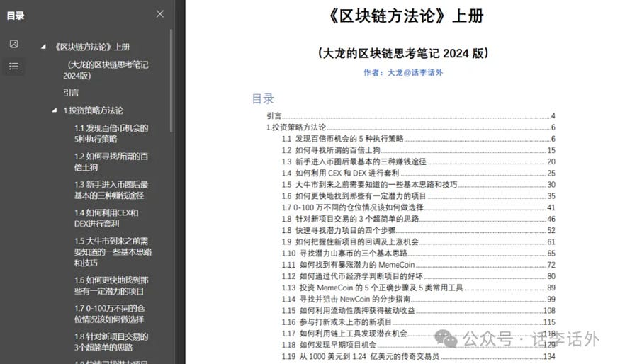Go to TOC entry 1.3 新手进入币圈后最基本的三种赚钱途径
This screenshot has height=364, width=620.
(x=418, y=161)
